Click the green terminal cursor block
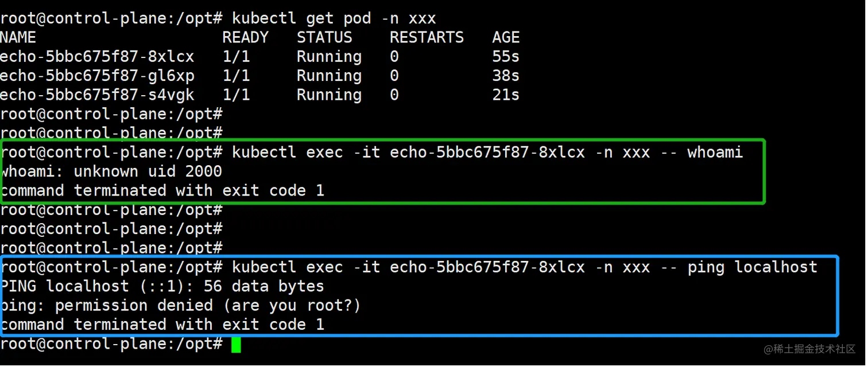 [x=236, y=345]
